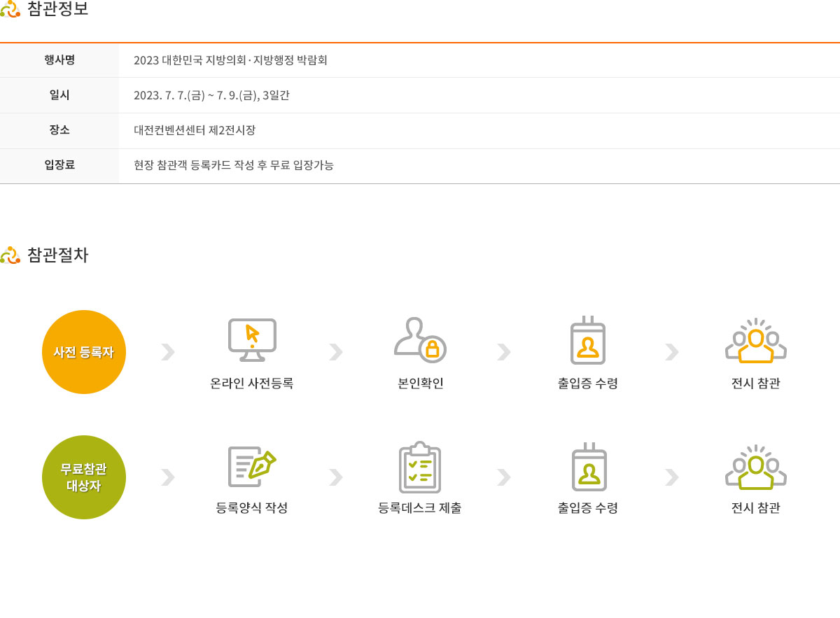Click the arrow after 등록양식 작성 step

(x=336, y=477)
